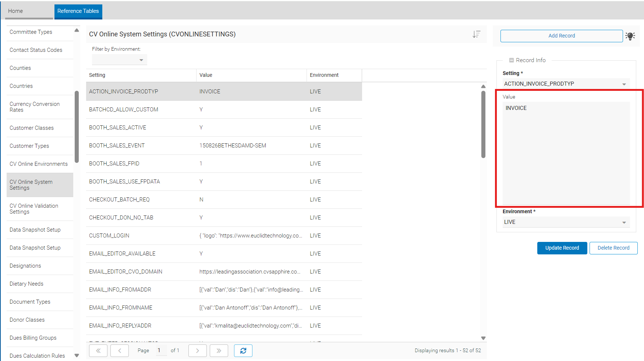Viewport: 644px width, 361px height.
Task: Click the sort order icon in table header
Action: tap(477, 34)
